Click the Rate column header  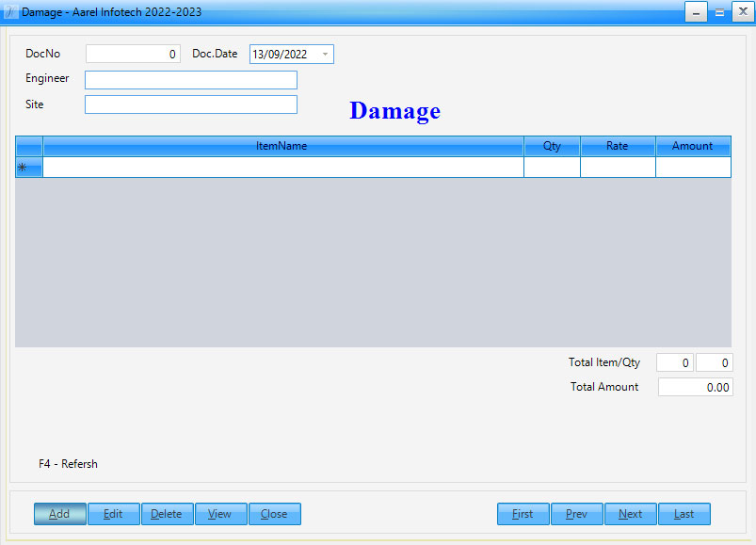tap(618, 146)
